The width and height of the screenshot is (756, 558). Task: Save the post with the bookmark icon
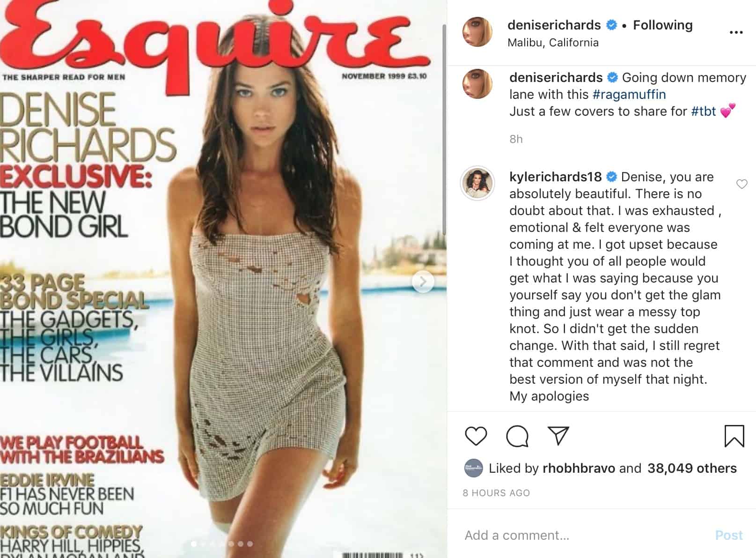coord(734,436)
